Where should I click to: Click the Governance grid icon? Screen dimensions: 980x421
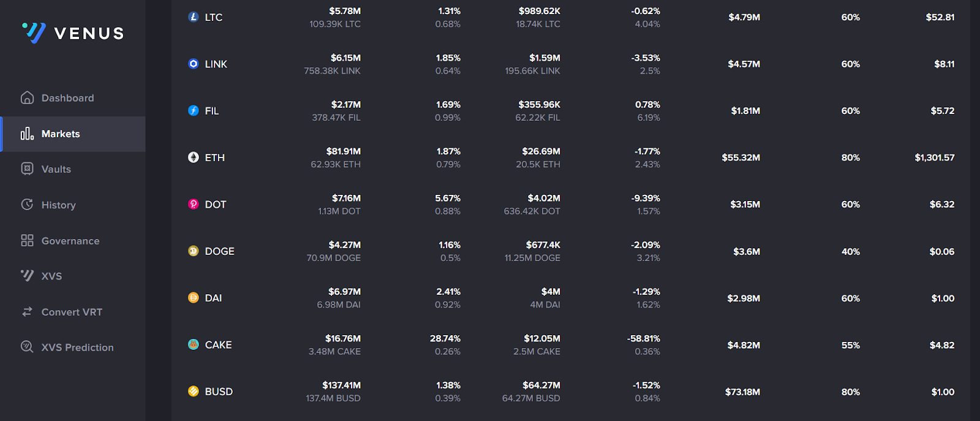27,240
